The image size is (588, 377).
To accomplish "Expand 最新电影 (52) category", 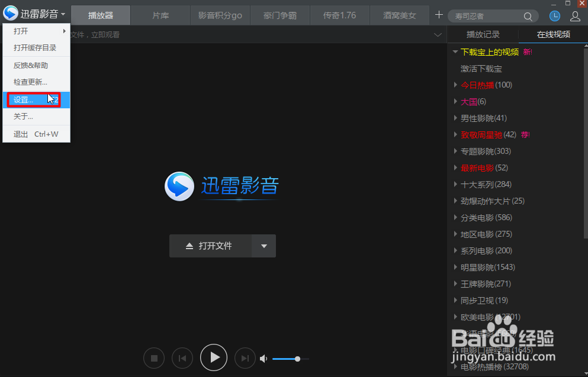I will pos(455,167).
